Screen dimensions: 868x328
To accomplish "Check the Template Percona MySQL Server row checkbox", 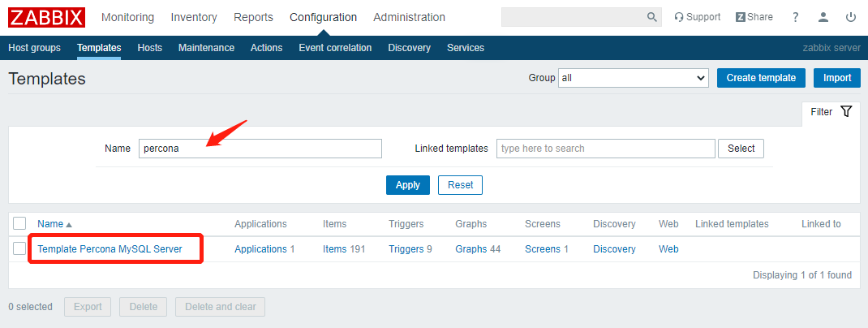I will pos(20,248).
